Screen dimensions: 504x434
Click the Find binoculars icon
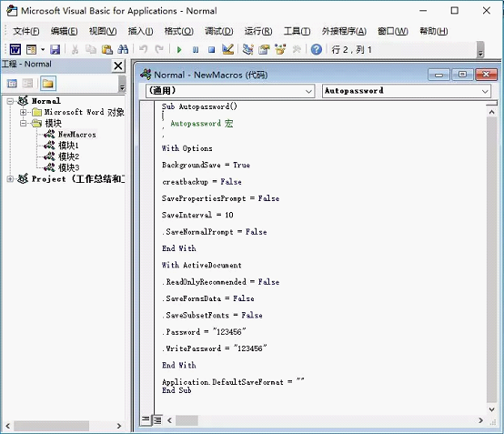tap(123, 49)
